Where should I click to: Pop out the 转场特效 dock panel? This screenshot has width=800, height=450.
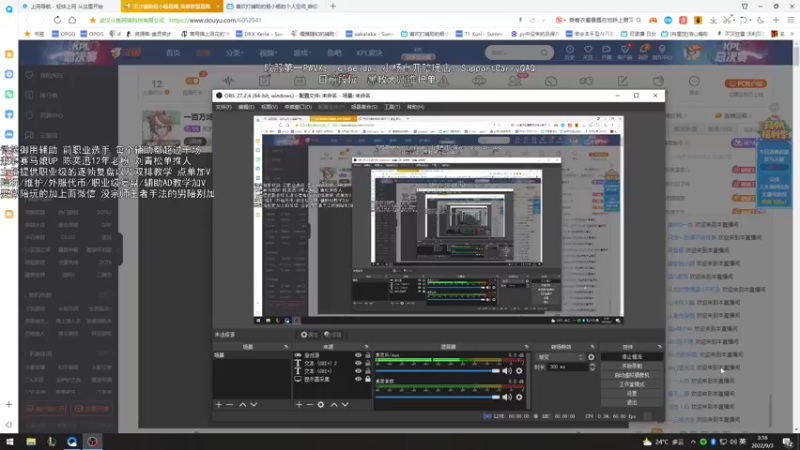click(592, 347)
